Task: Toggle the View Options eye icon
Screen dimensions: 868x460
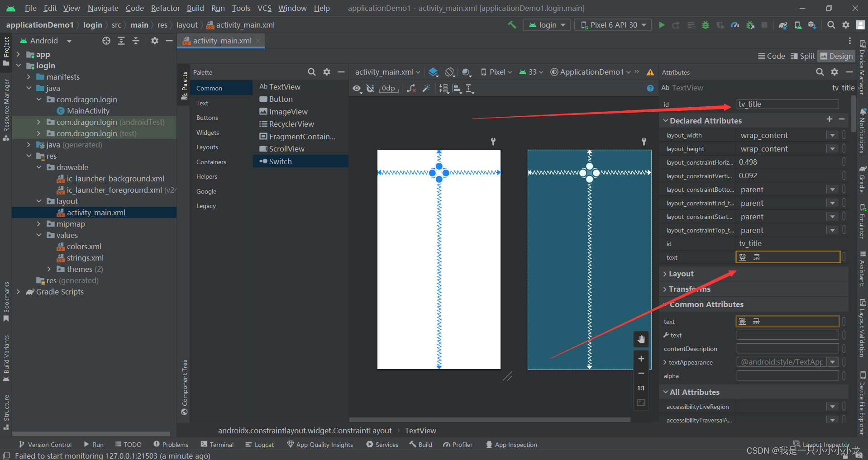Action: pyautogui.click(x=357, y=89)
